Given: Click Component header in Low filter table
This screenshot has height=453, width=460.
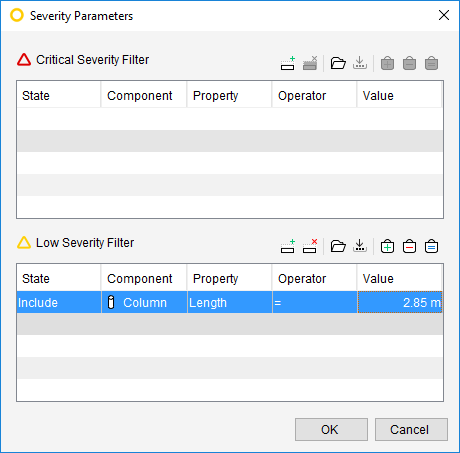Looking at the screenshot, I should coord(144,278).
